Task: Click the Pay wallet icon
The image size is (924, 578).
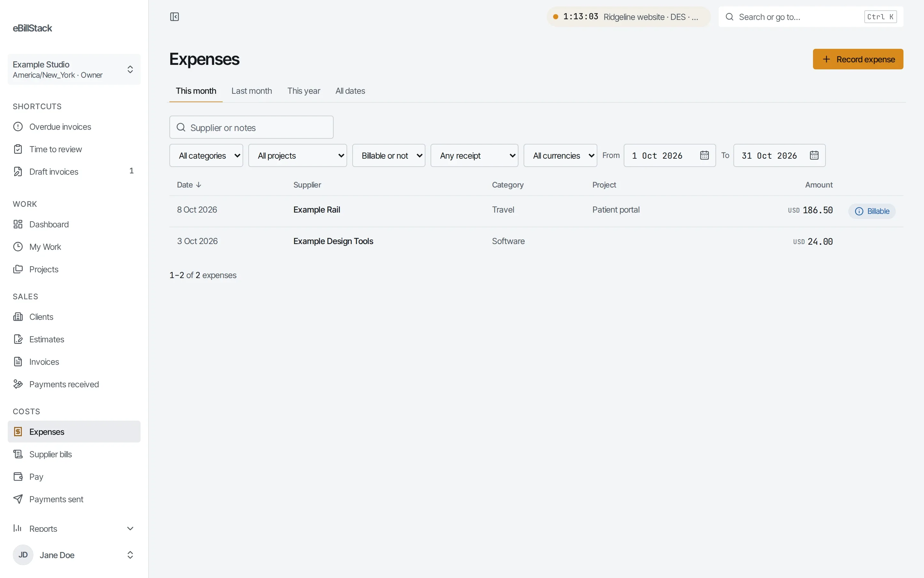Action: [18, 477]
